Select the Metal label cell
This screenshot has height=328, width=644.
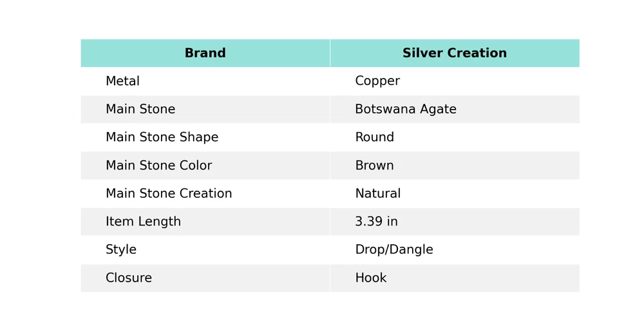(x=122, y=81)
